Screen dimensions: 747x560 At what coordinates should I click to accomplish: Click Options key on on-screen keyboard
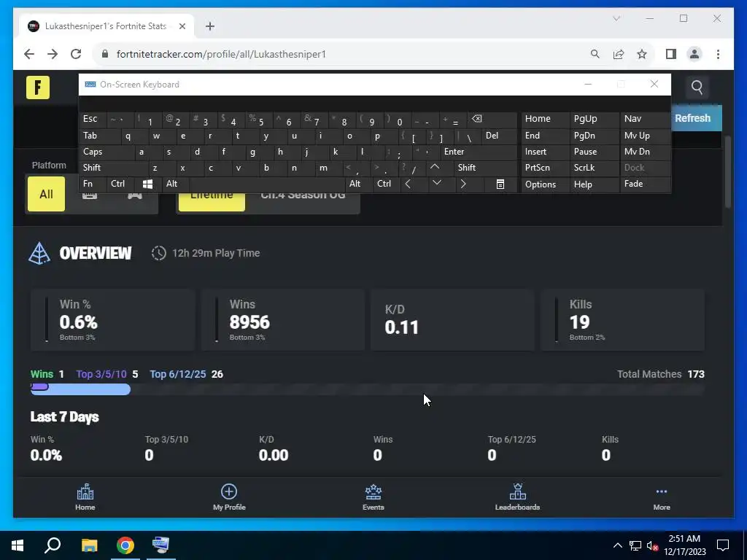pyautogui.click(x=546, y=184)
